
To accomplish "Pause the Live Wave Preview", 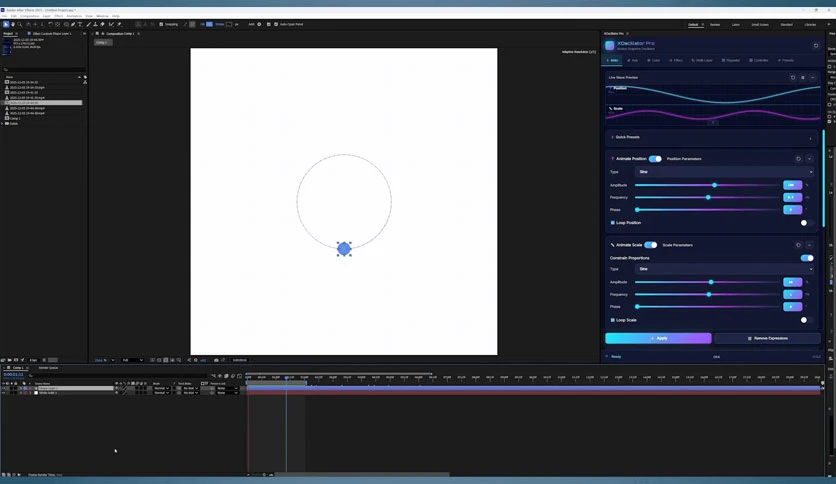I will (803, 78).
